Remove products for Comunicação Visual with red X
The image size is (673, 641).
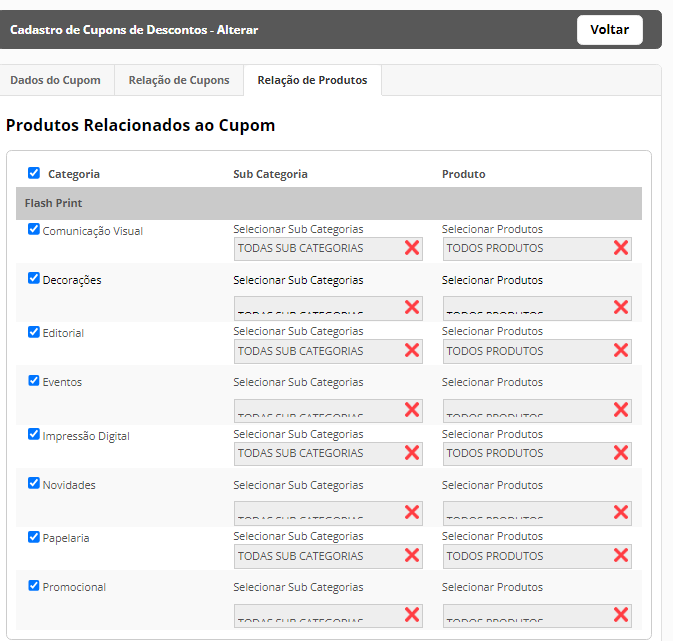point(621,248)
